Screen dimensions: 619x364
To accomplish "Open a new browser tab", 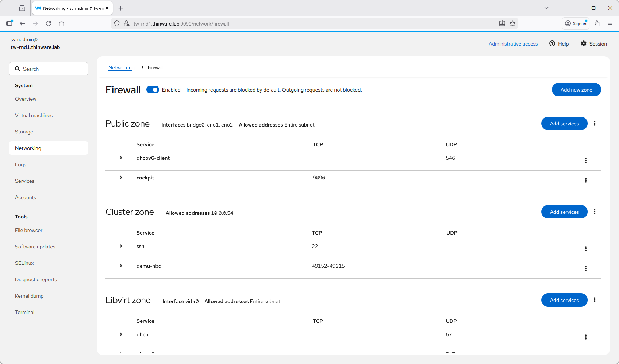I will [121, 8].
